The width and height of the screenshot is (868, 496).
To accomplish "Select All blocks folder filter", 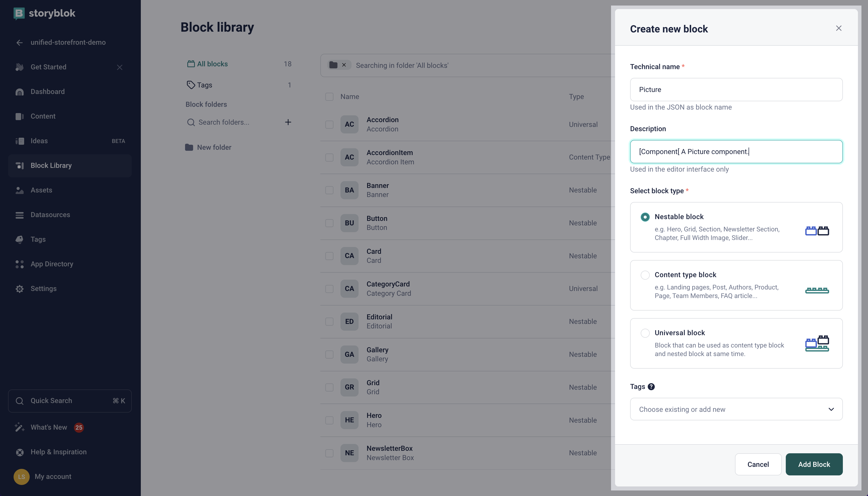I will pyautogui.click(x=239, y=64).
